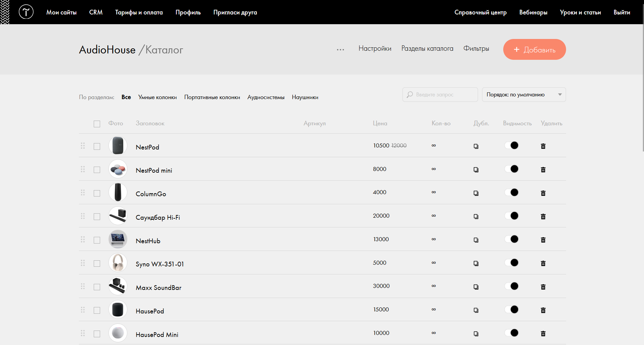Image resolution: width=644 pixels, height=345 pixels.
Task: Open Тарифы и оплата menu item
Action: 139,12
